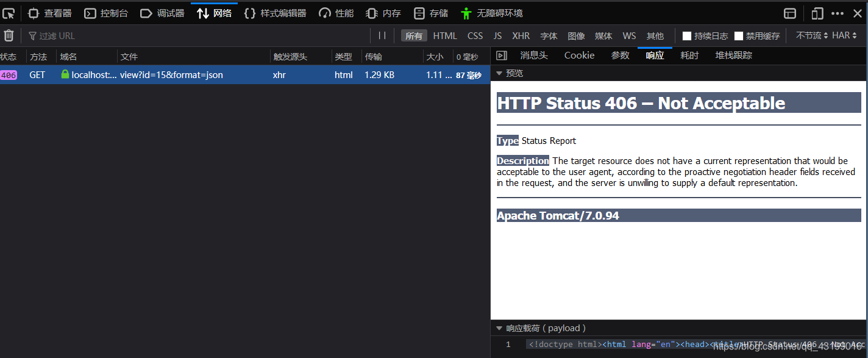Sort by 文件 file column header

click(194, 57)
